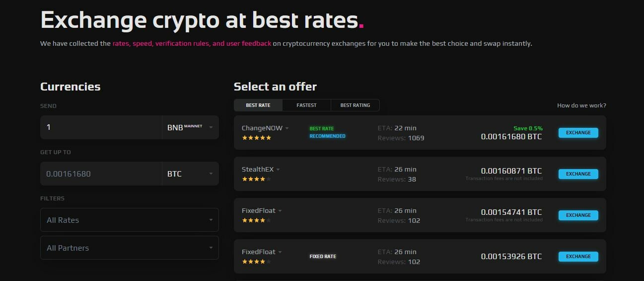Image resolution: width=644 pixels, height=281 pixels.
Task: Expand the ChangeNOW details arrow
Action: pos(287,128)
